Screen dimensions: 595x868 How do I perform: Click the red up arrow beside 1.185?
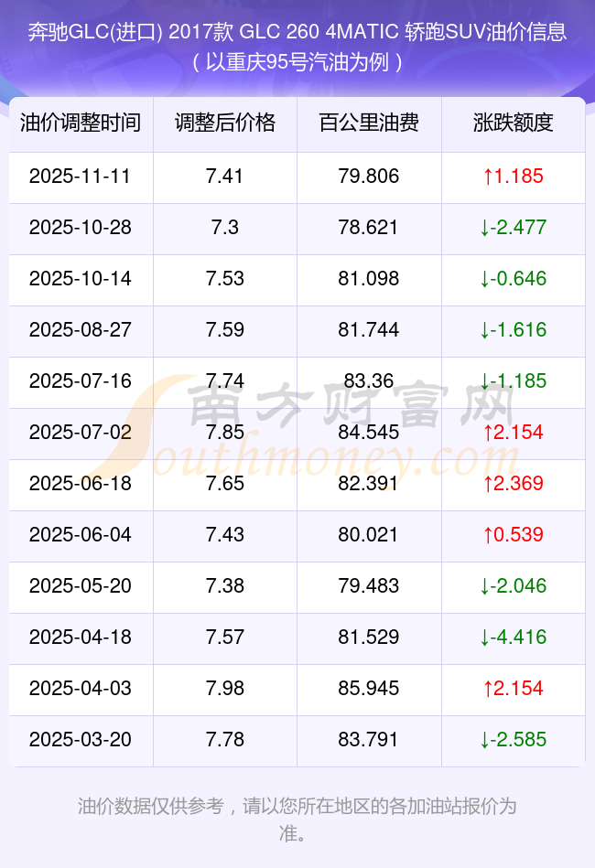(488, 177)
